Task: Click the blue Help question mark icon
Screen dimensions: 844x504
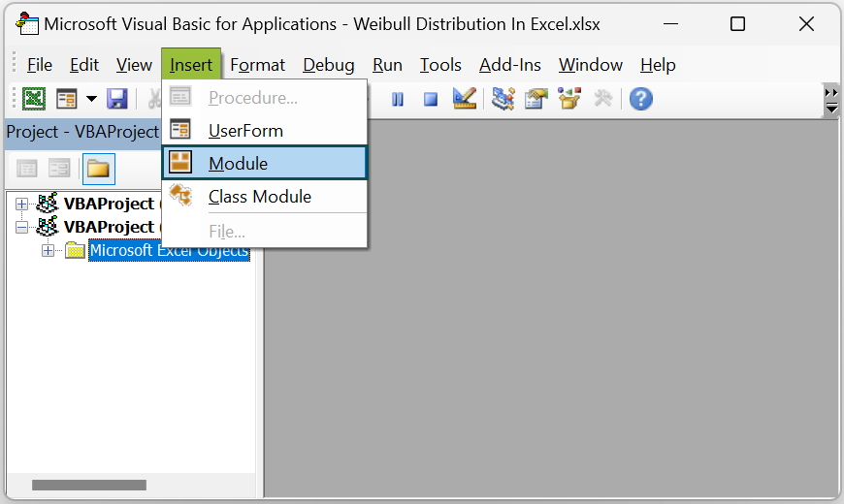Action: 640,99
